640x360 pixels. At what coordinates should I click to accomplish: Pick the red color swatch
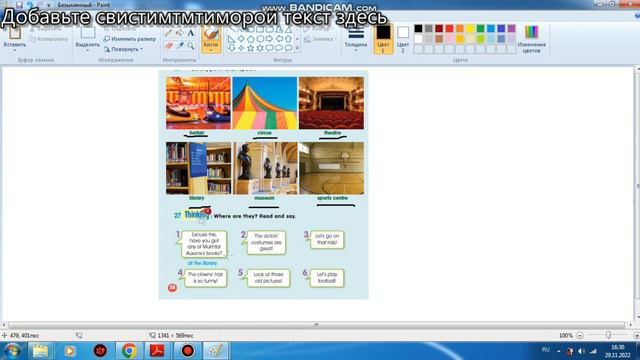coord(449,29)
